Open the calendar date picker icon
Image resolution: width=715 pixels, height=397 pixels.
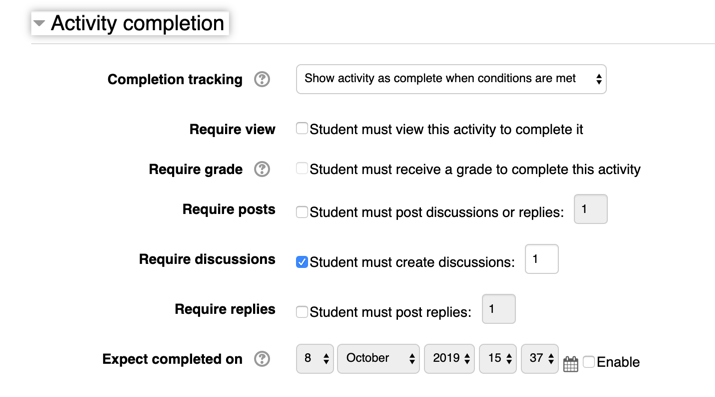(x=570, y=364)
